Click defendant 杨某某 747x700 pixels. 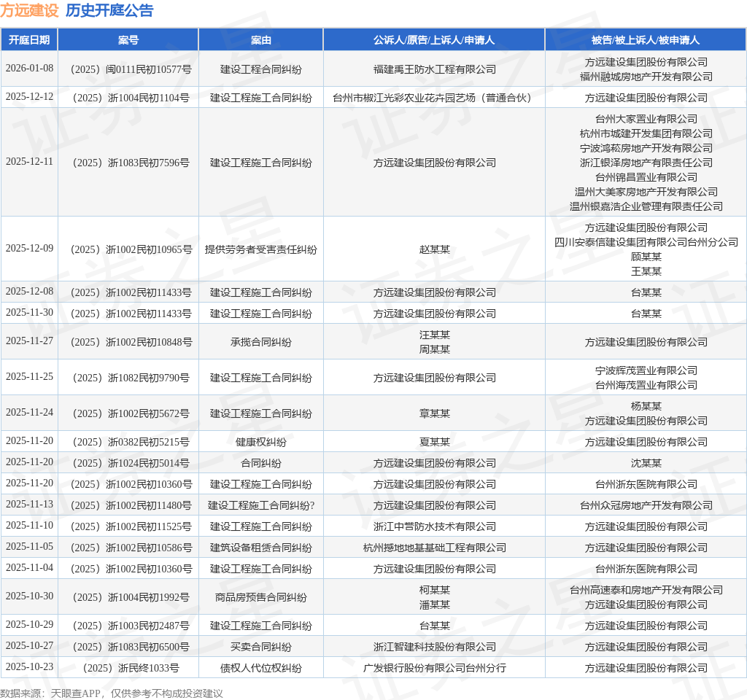[x=646, y=406]
